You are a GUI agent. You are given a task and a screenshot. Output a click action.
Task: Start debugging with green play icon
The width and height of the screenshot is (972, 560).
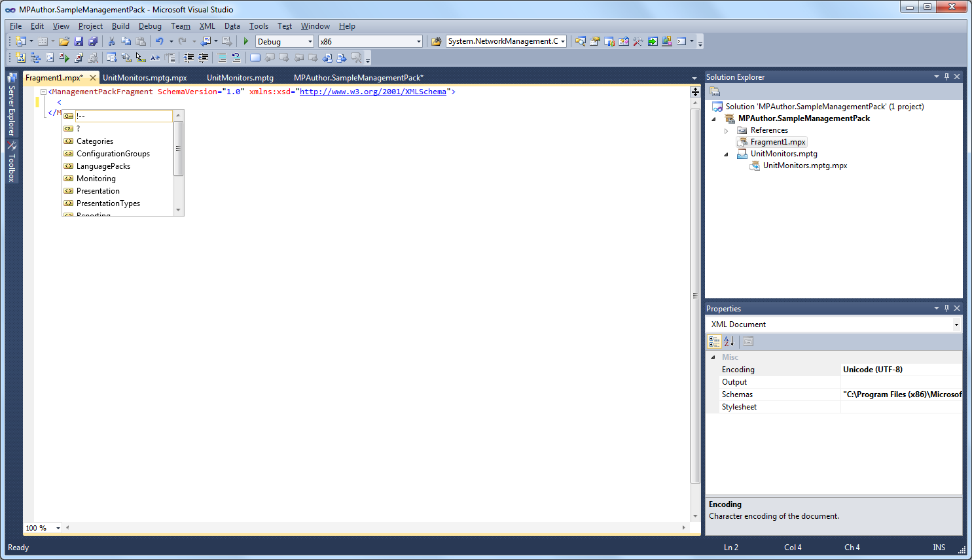[246, 41]
